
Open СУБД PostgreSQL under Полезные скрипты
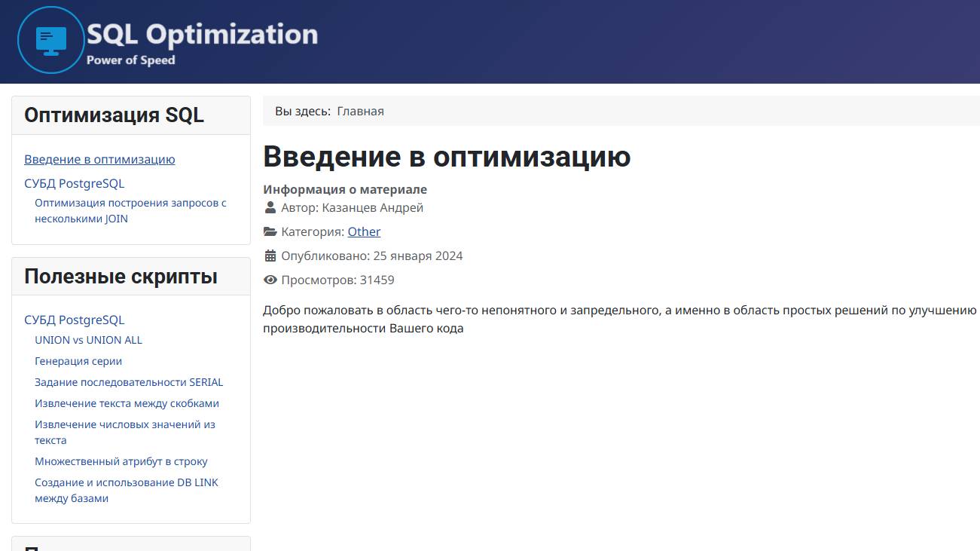point(74,320)
